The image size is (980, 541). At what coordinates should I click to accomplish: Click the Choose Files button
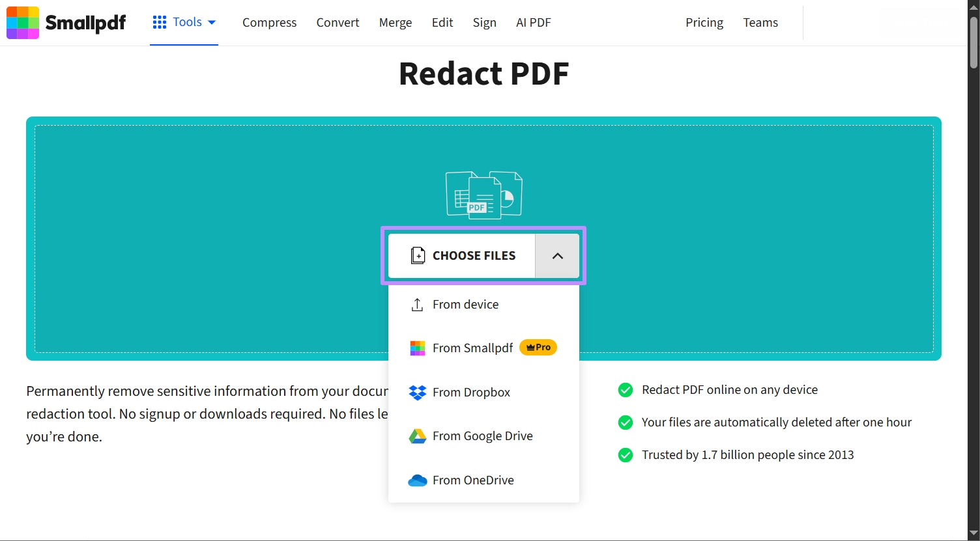(x=463, y=255)
